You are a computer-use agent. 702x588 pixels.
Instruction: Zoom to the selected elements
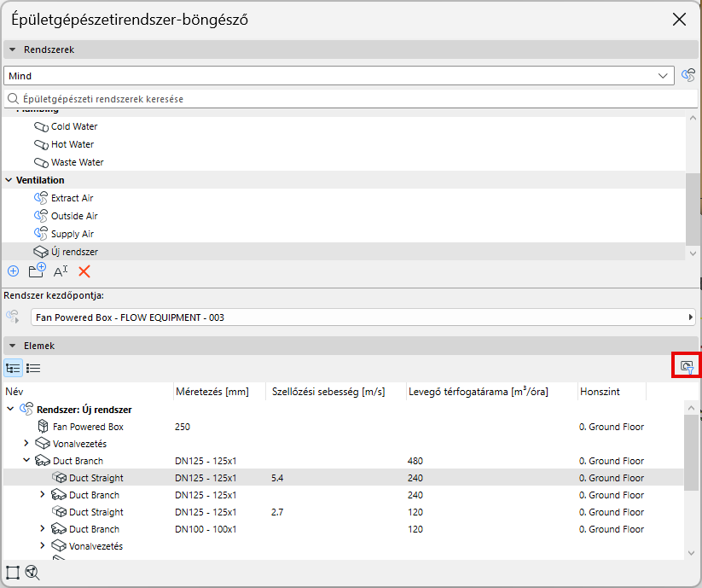point(32,573)
